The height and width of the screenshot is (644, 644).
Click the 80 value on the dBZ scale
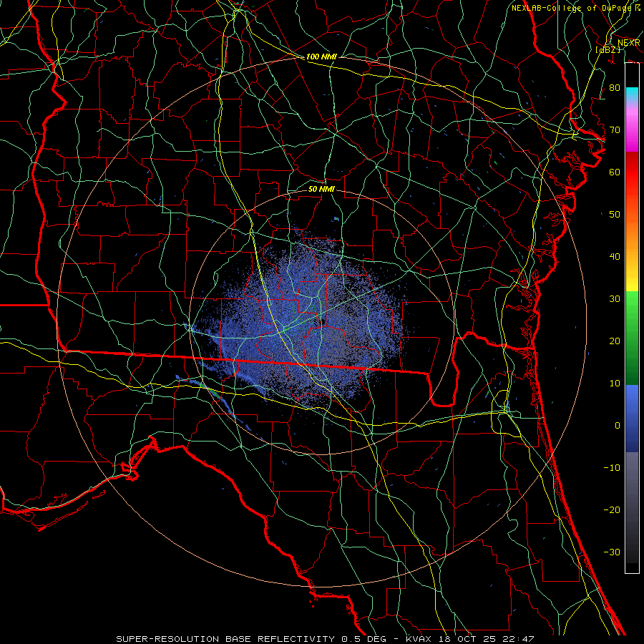[615, 88]
